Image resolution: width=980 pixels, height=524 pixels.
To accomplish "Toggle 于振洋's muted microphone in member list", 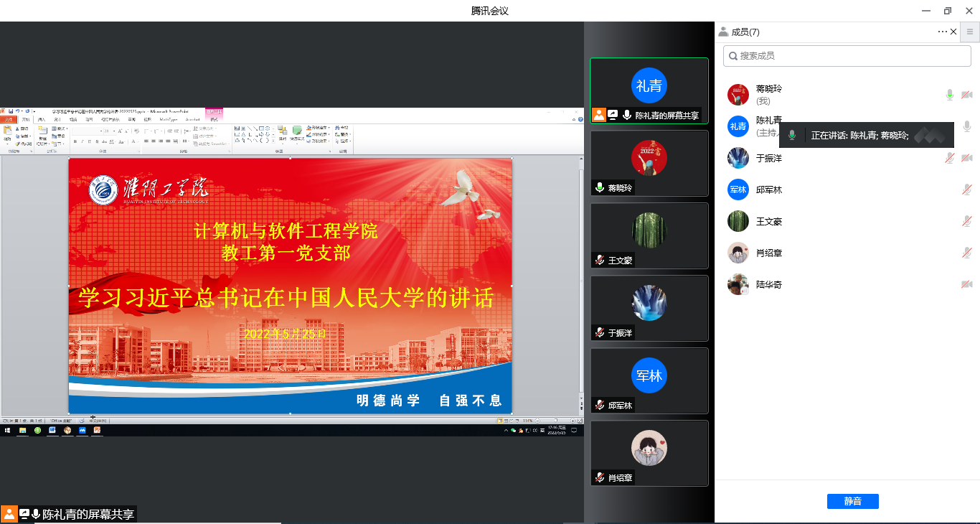I will 950,158.
